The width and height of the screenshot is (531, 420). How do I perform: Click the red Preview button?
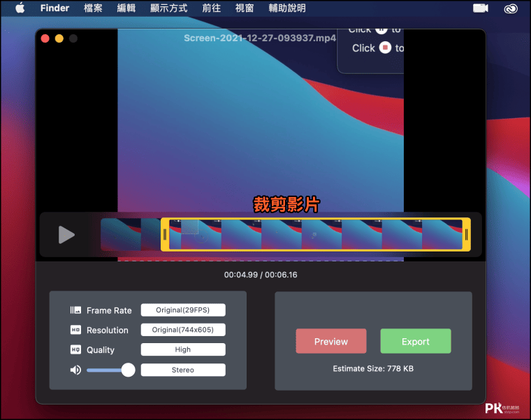click(x=331, y=341)
